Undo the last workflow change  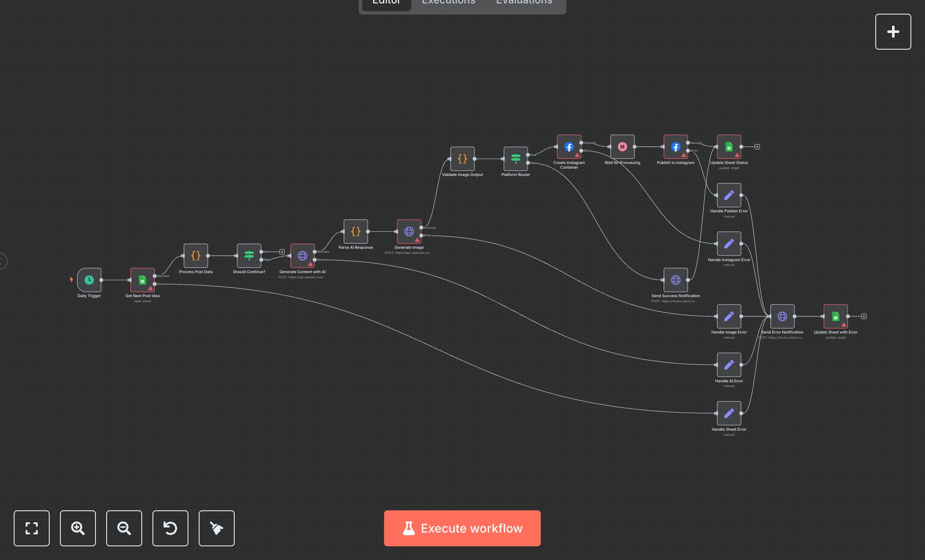(x=170, y=528)
